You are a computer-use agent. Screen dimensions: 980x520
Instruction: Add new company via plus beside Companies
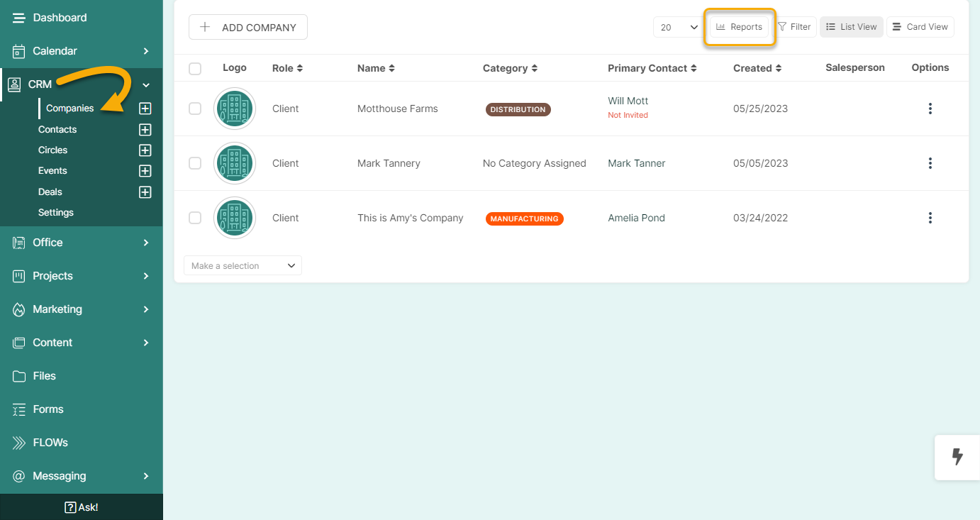(x=145, y=109)
